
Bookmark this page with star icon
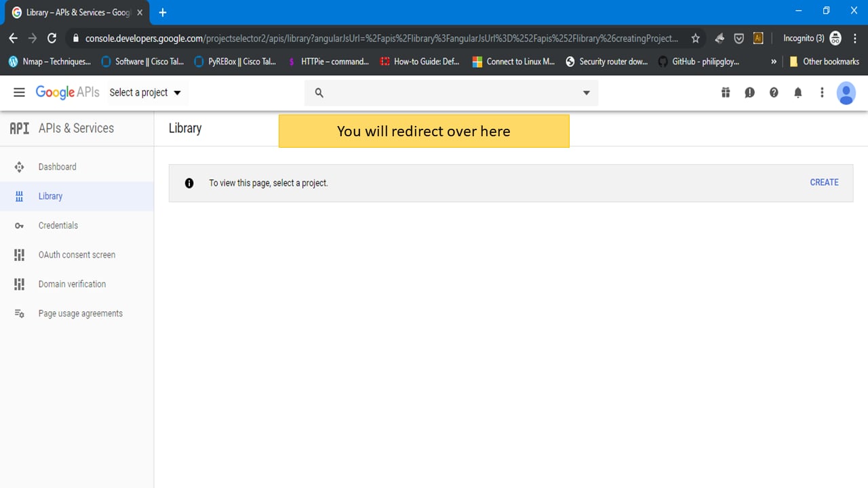[695, 39]
